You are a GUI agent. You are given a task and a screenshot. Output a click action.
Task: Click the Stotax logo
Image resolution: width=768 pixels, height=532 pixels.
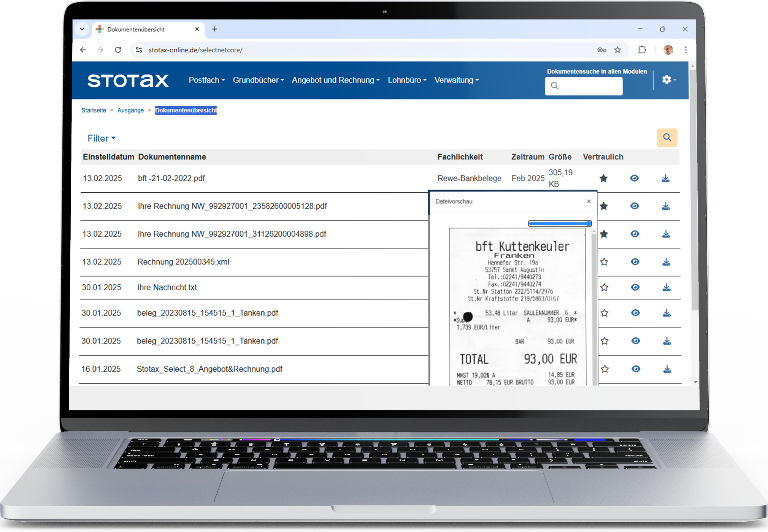pos(128,81)
